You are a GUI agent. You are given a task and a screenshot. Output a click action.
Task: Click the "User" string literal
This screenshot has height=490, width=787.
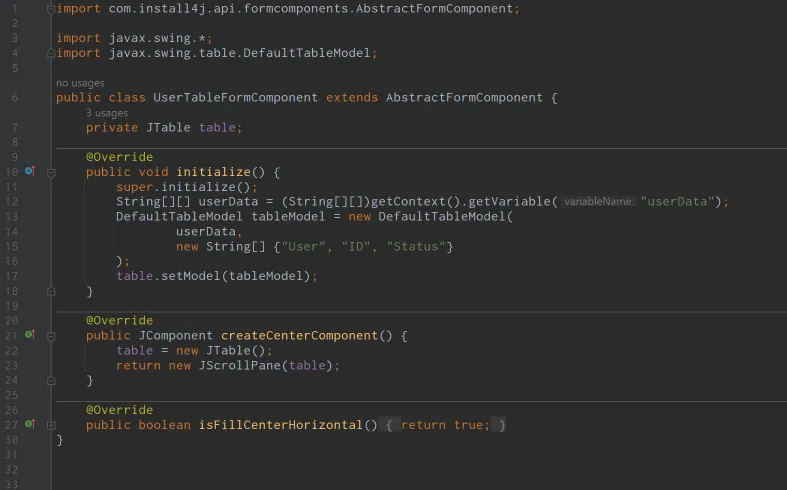tap(303, 247)
